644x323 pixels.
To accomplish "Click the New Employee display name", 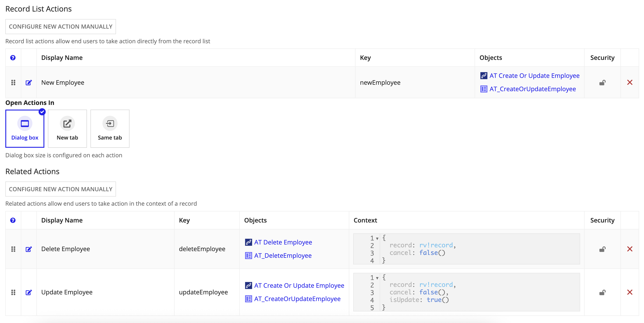I will pos(63,83).
